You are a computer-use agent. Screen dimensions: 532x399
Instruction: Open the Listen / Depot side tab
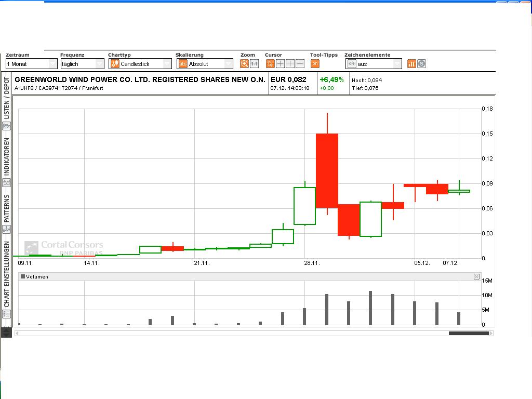click(x=6, y=98)
